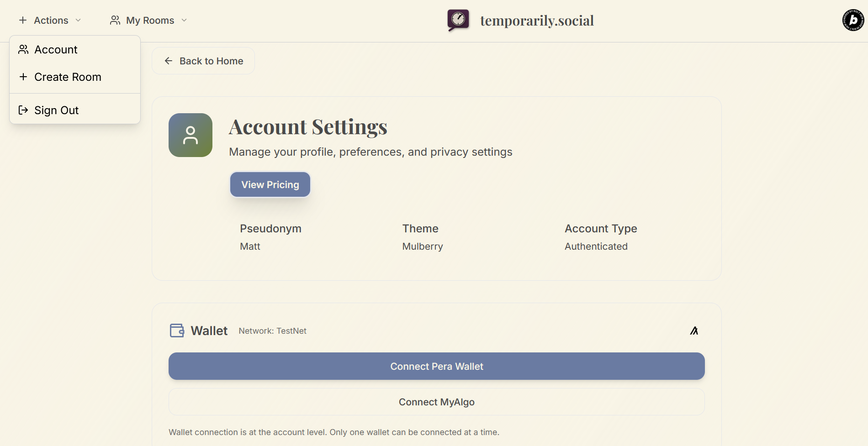
Task: Select Sign Out from the menu
Action: tap(57, 110)
